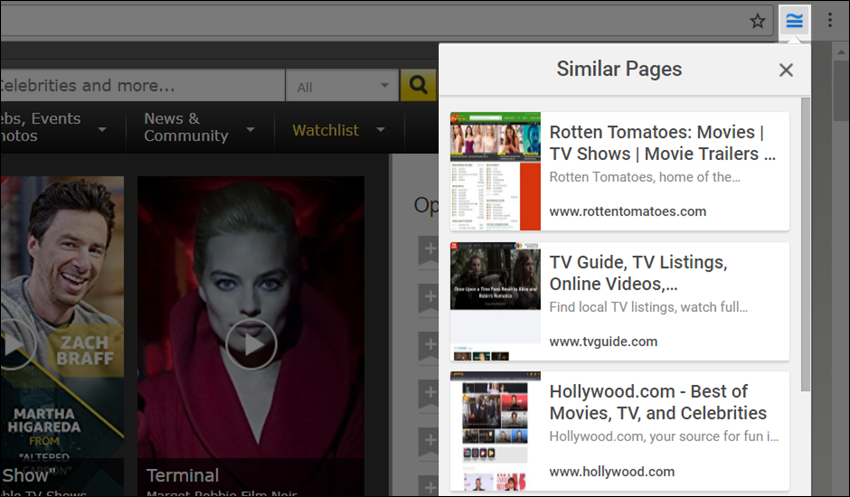850x497 pixels.
Task: Click the Similar Pages extension icon
Action: (x=794, y=21)
